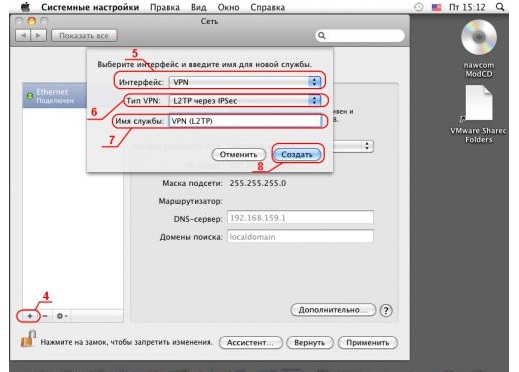
Task: Click the Вернуть button
Action: (x=310, y=343)
